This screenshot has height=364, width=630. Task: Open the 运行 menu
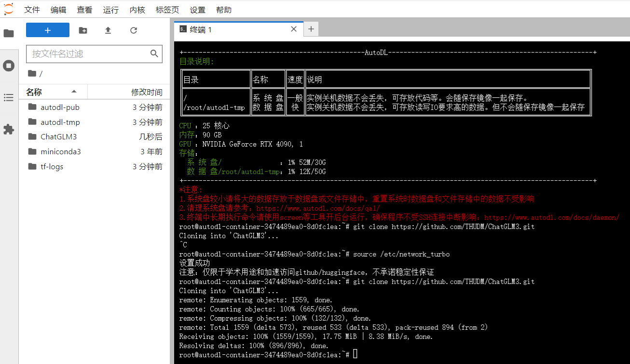(110, 10)
